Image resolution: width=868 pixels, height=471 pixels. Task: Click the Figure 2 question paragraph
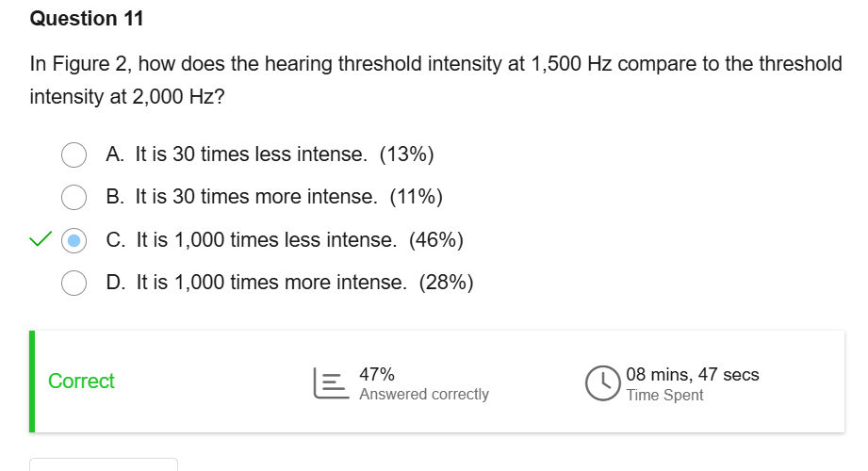pyautogui.click(x=435, y=80)
